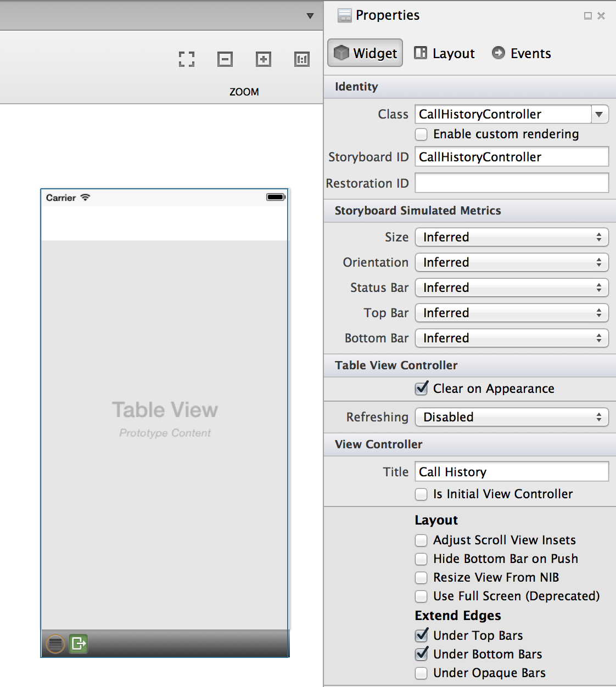Undock the Properties panel
The image size is (616, 687).
587,16
